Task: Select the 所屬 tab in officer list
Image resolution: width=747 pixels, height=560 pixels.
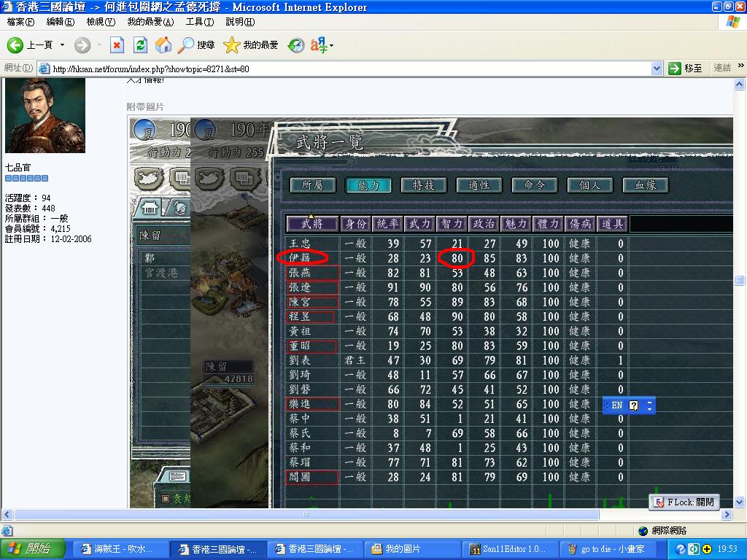Action: (x=313, y=185)
